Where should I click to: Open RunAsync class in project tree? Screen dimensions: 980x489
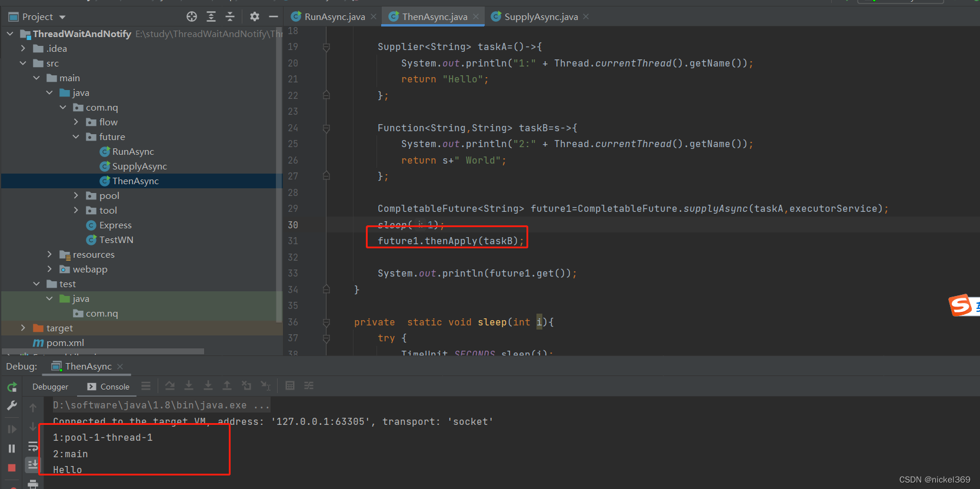coord(133,152)
